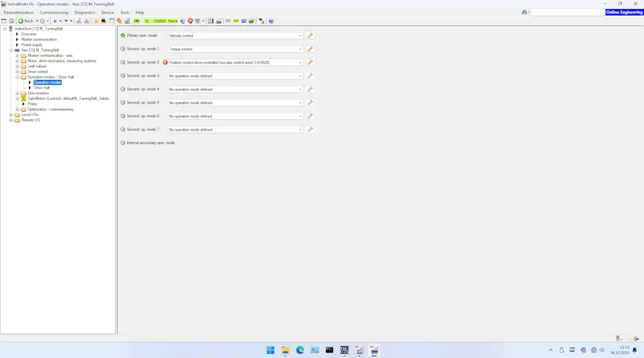Open settings wrench for Second. op. mode 2

[x=310, y=62]
